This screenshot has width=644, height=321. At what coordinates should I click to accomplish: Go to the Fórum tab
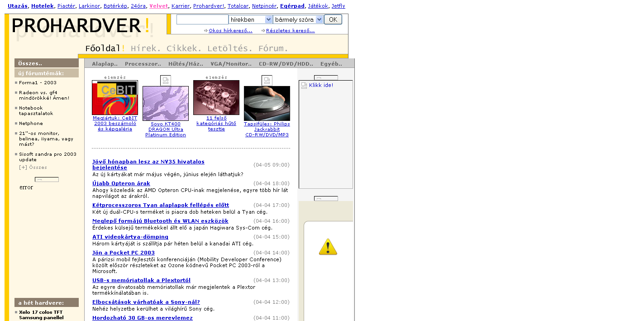(x=273, y=48)
